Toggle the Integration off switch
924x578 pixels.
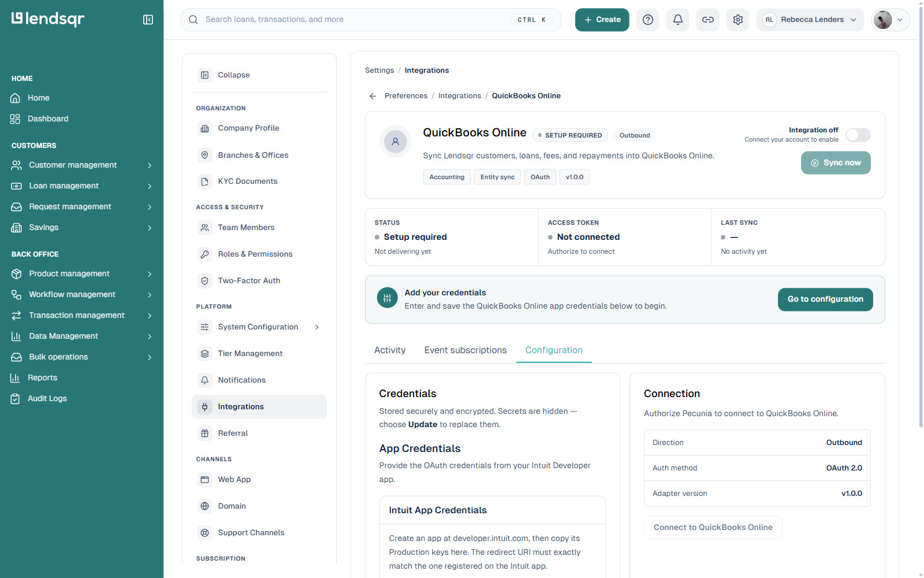pyautogui.click(x=858, y=135)
